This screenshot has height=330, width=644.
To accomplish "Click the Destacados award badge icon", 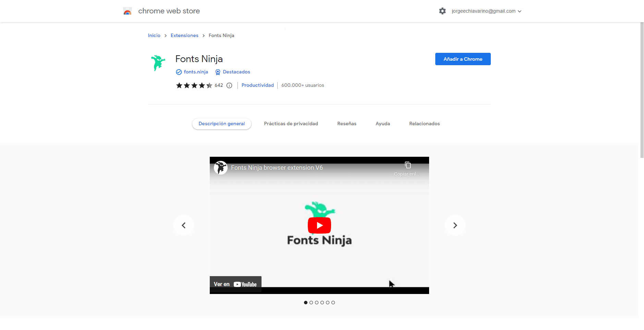I will [218, 72].
